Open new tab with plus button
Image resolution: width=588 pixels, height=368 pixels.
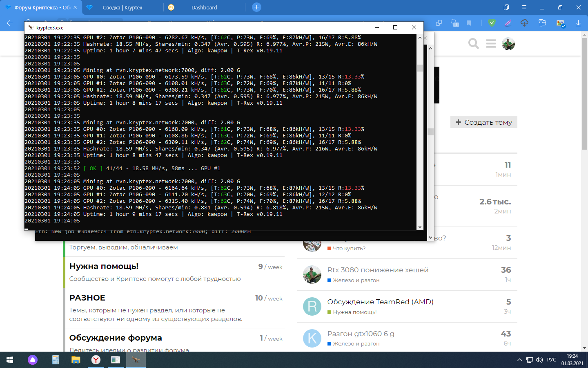(x=256, y=7)
